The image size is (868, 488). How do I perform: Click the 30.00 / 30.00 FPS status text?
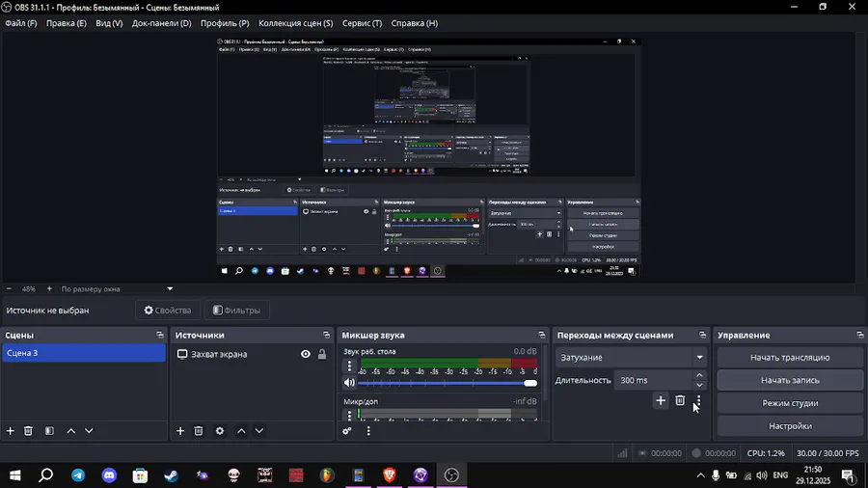827,453
